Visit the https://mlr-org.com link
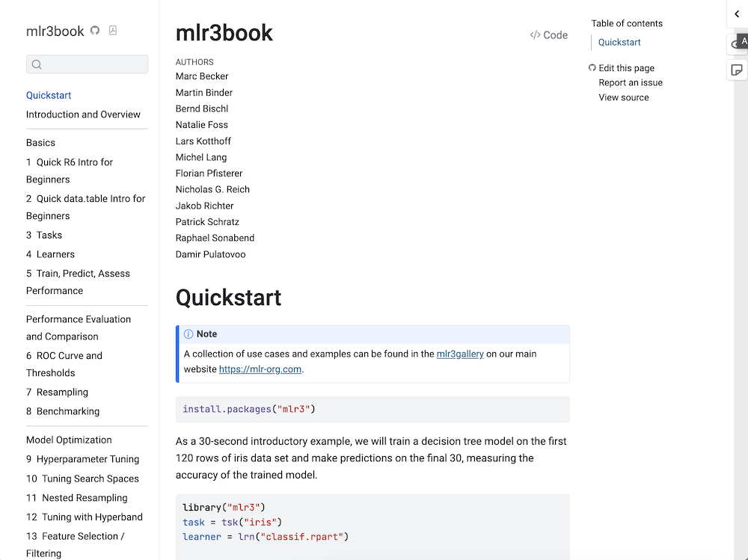The width and height of the screenshot is (748, 560). [260, 369]
